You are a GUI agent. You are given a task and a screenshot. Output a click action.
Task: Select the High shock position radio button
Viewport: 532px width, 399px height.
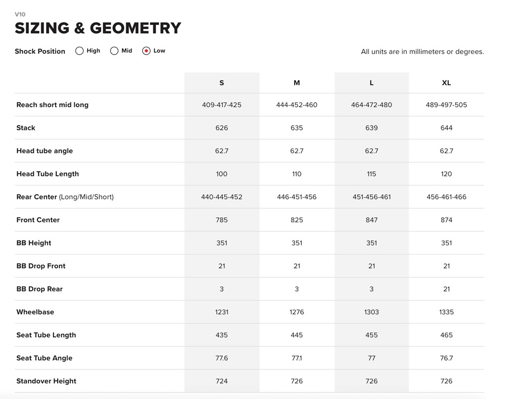pos(79,51)
